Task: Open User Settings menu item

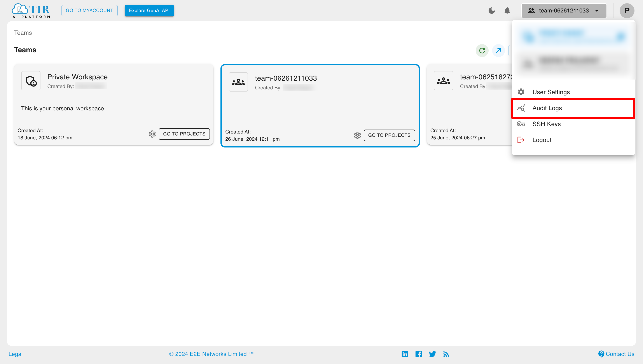Action: [x=573, y=92]
